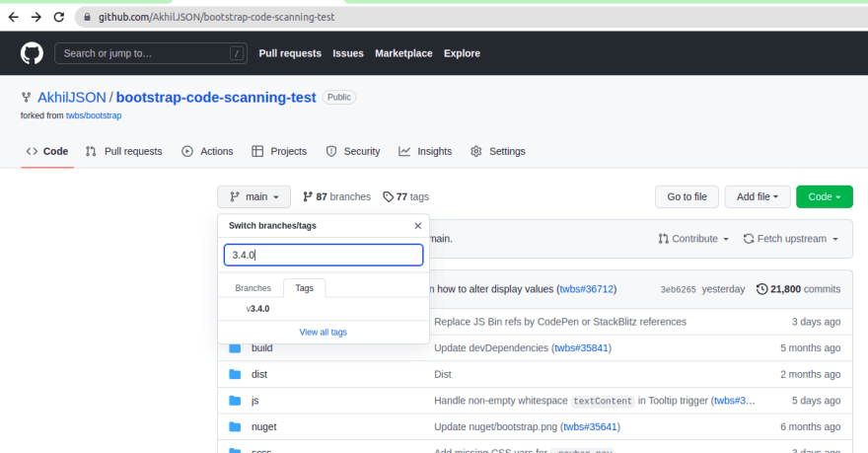Open the 'Dist' commit message
Screen dimensions: 868x453
pyautogui.click(x=443, y=374)
